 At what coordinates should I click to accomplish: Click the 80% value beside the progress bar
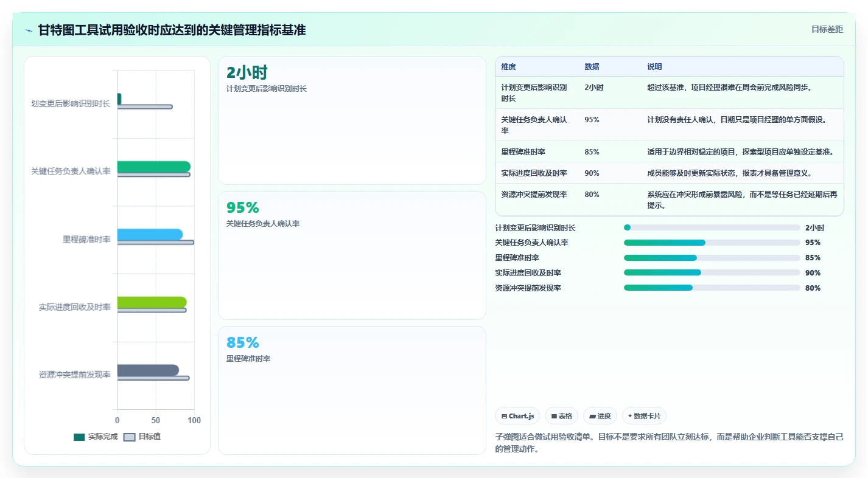(x=813, y=288)
